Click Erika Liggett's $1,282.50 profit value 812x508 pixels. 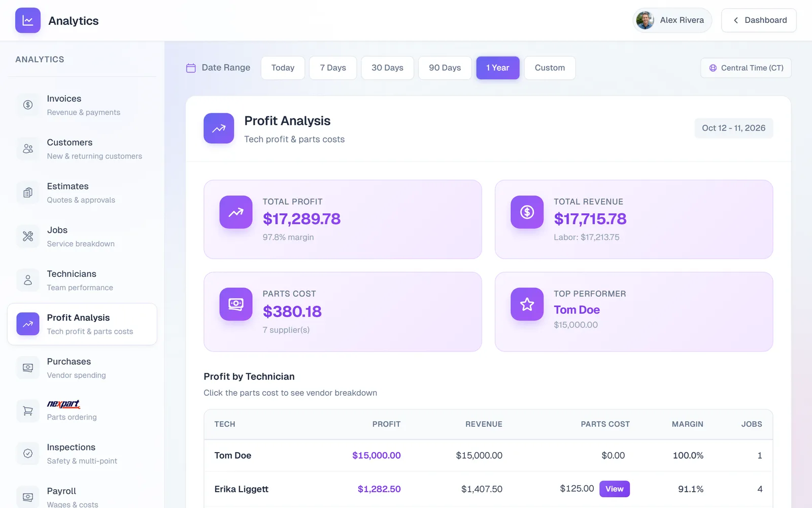point(379,489)
